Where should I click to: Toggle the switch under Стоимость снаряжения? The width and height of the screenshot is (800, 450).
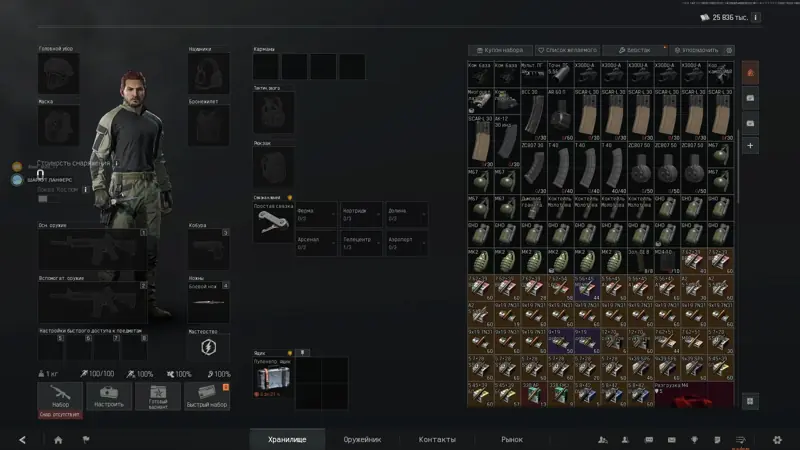click(x=43, y=199)
